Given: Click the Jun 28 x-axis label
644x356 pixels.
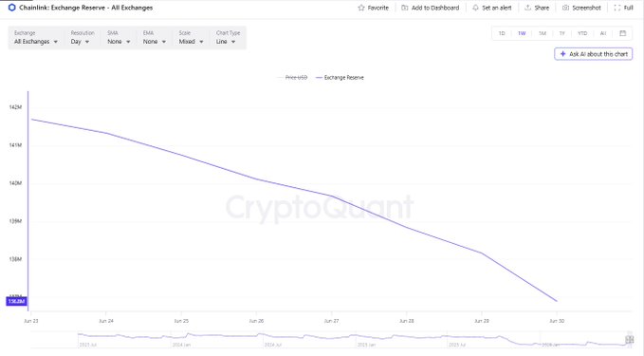Looking at the screenshot, I should click(x=407, y=321).
